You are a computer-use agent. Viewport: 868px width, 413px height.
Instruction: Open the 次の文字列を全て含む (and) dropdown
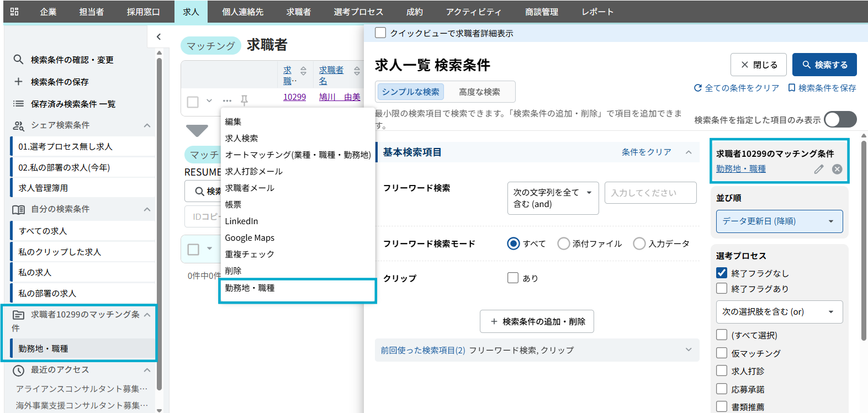click(x=552, y=198)
